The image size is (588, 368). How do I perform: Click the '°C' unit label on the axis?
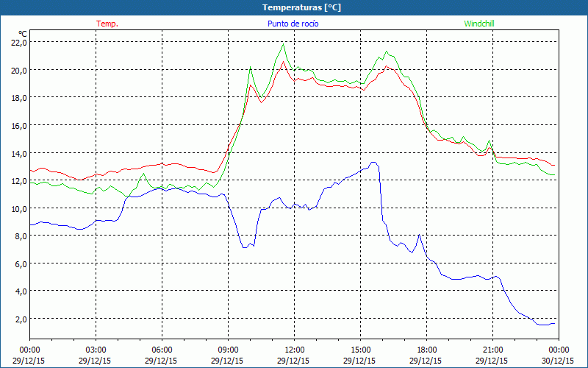click(23, 35)
